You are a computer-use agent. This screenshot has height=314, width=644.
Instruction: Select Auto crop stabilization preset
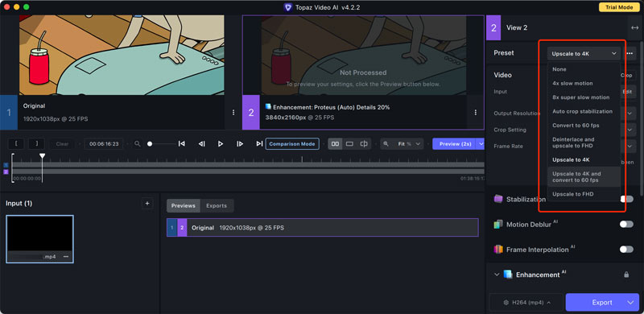click(584, 111)
